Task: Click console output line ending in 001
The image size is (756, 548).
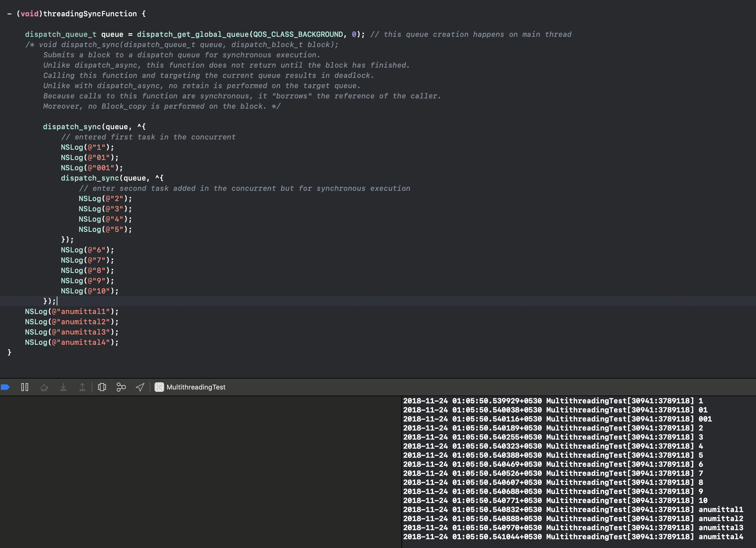Action: 557,419
